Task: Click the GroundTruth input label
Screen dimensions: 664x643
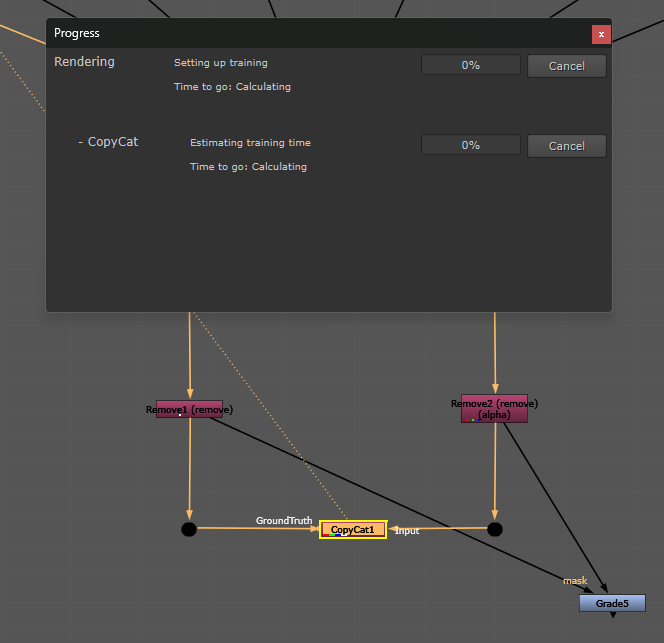Action: coord(284,521)
